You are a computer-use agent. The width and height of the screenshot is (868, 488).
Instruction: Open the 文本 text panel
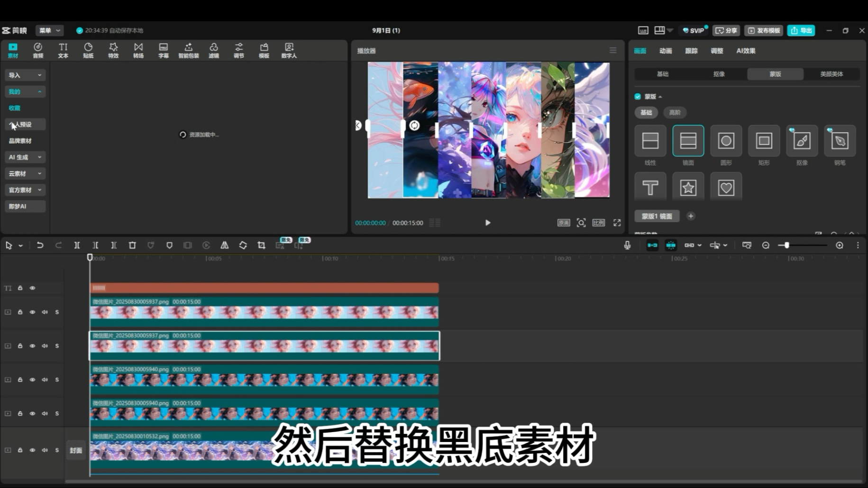click(x=63, y=50)
